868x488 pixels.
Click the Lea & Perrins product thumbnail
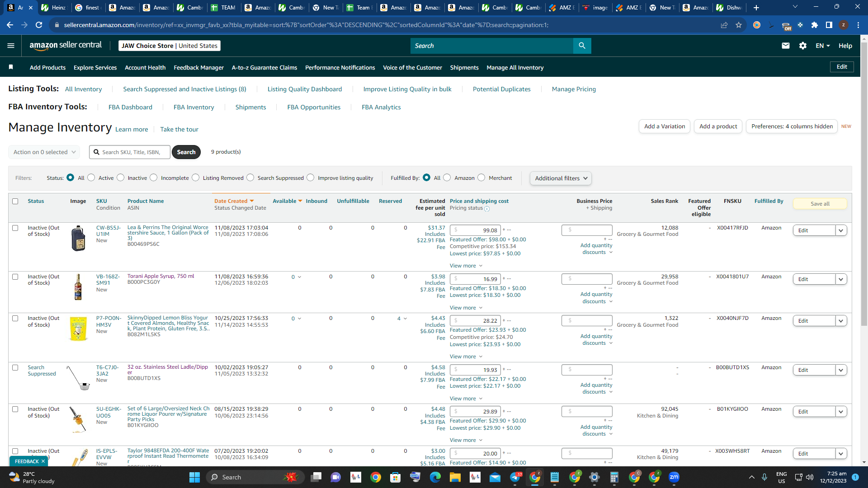pyautogui.click(x=78, y=238)
